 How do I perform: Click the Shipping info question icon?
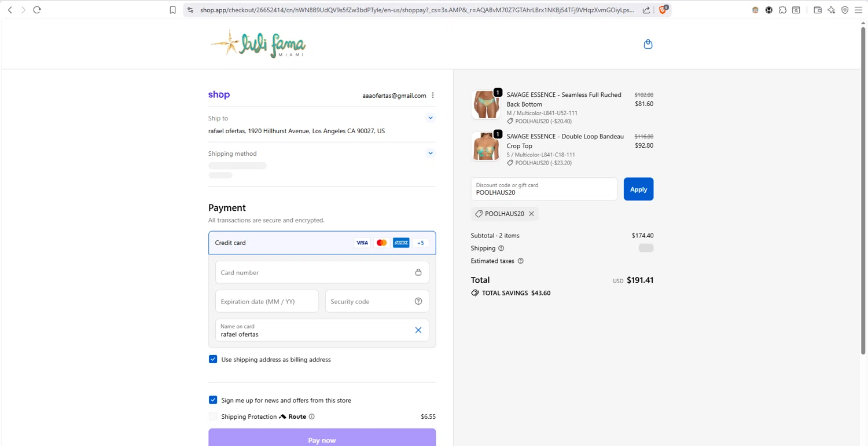coord(501,248)
